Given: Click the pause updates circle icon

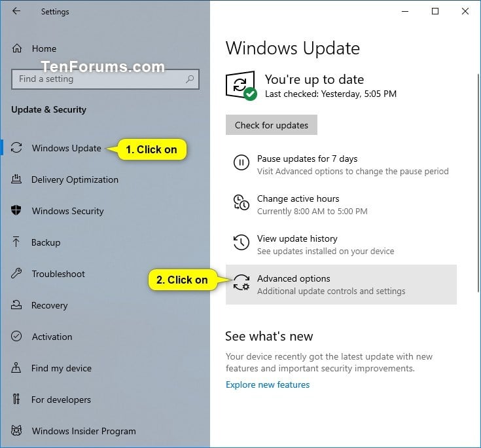Looking at the screenshot, I should 241,162.
